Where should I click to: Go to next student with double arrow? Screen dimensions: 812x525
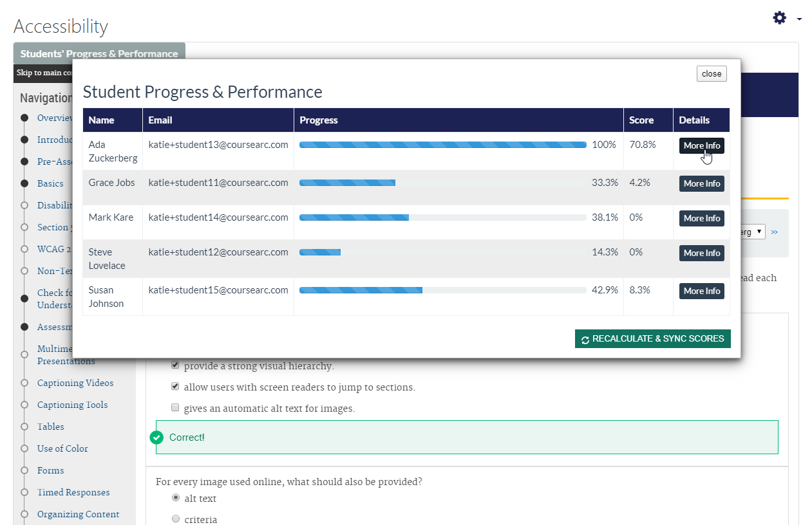click(x=774, y=232)
